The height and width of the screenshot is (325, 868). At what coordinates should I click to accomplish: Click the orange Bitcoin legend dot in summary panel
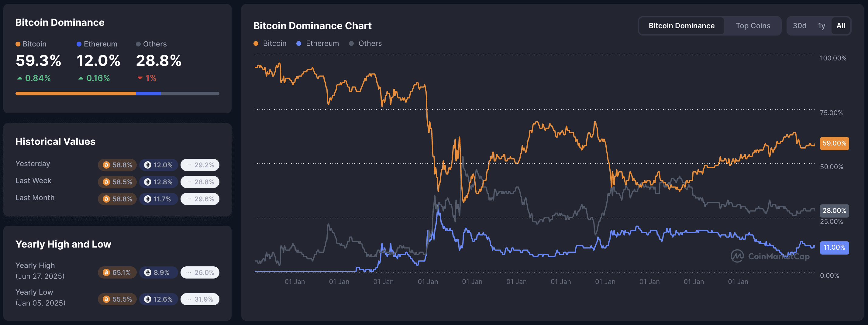pos(18,43)
